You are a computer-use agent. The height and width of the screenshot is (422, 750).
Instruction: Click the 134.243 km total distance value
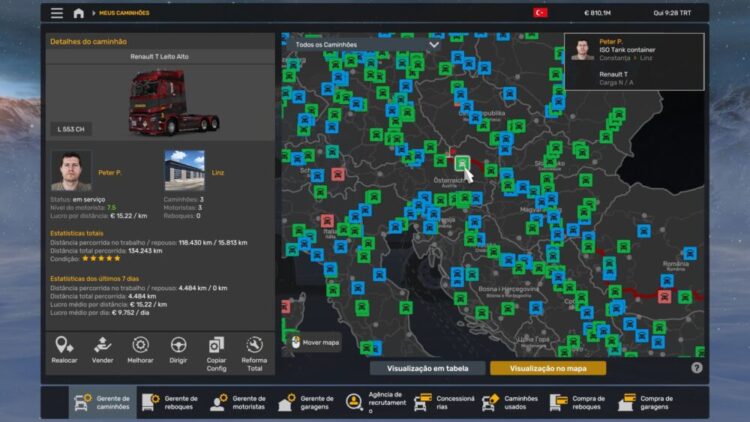point(145,251)
